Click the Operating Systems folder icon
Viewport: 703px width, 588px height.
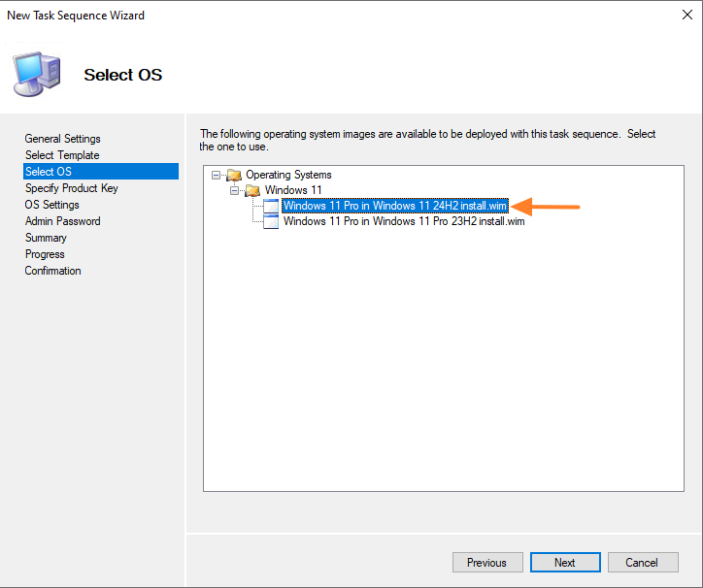coord(233,175)
